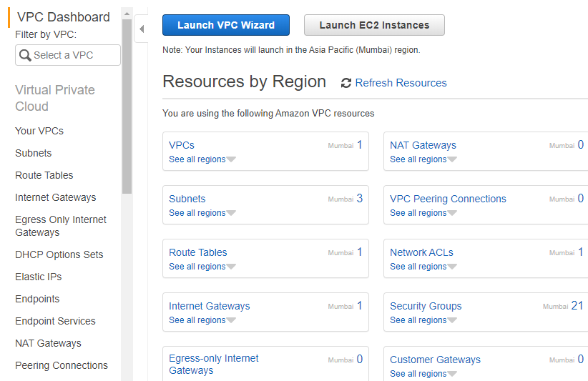Click the search magnifier in VPC filter

pyautogui.click(x=25, y=55)
